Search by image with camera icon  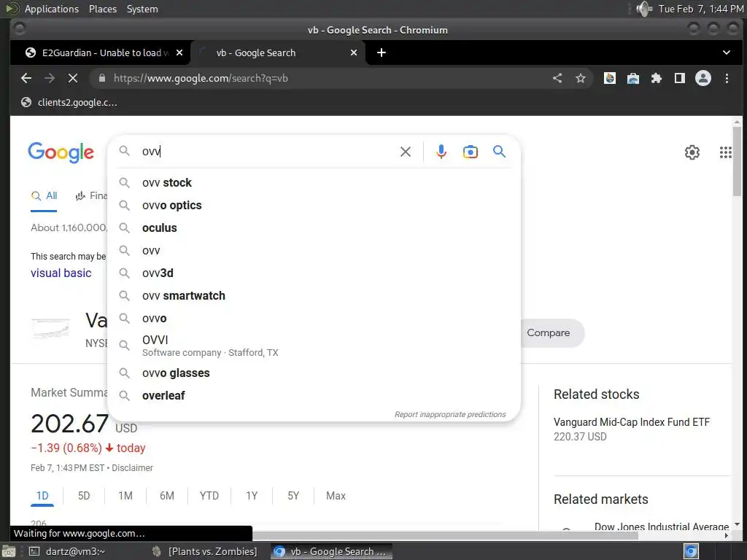(x=471, y=152)
